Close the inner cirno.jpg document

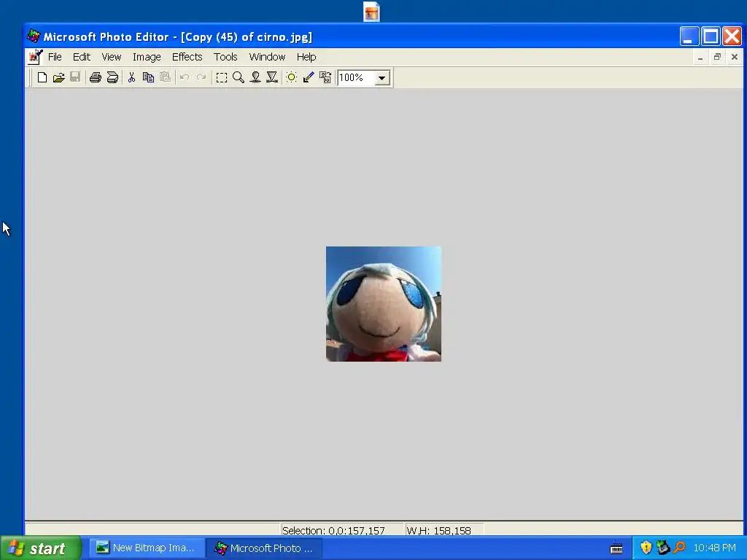point(734,58)
